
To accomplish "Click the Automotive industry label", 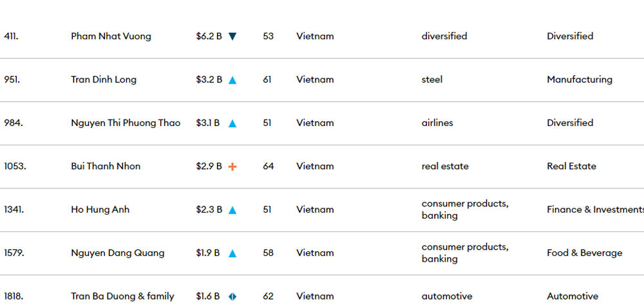I will point(572,296).
